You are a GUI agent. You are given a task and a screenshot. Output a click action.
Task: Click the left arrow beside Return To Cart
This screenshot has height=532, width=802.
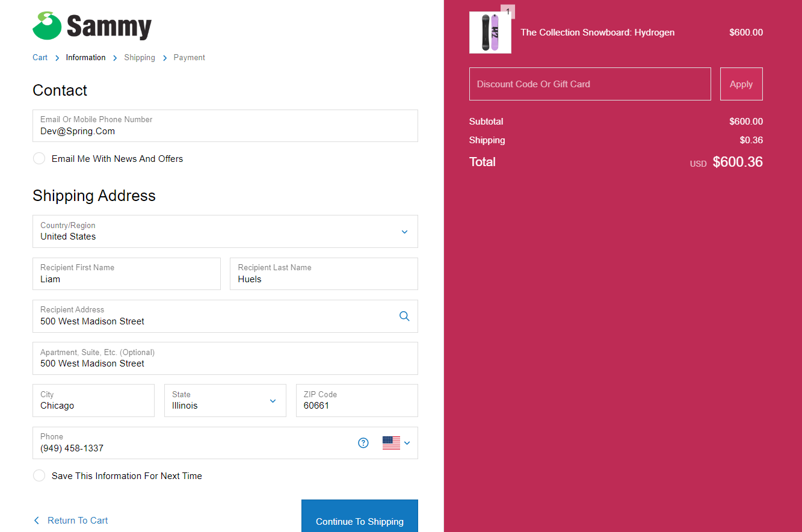37,521
